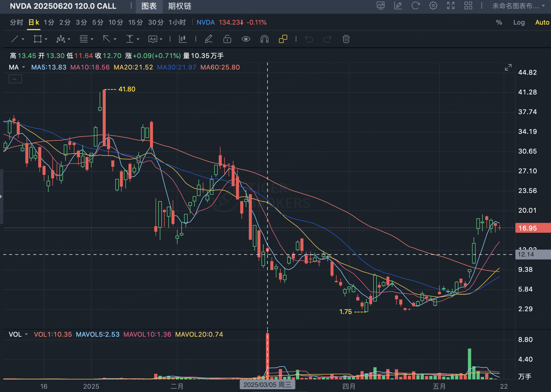The width and height of the screenshot is (551, 392).
Task: Delete all drawings with trash icon
Action: [346, 39]
